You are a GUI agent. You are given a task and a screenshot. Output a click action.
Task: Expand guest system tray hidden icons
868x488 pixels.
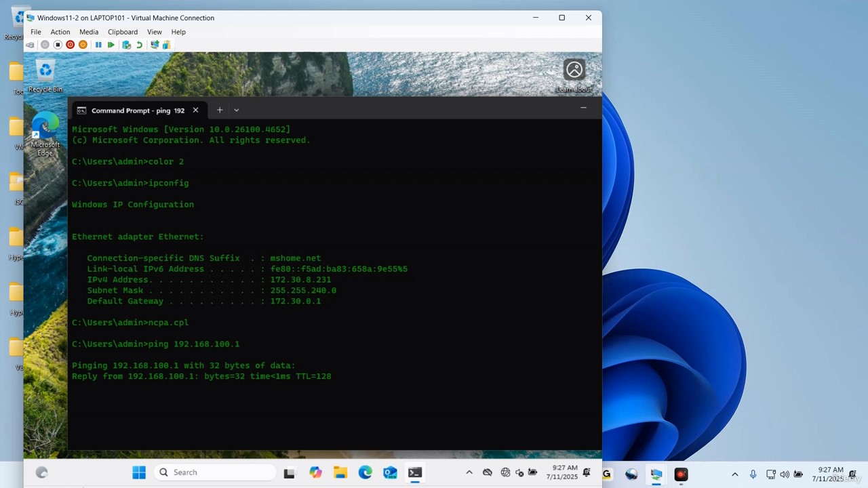469,472
